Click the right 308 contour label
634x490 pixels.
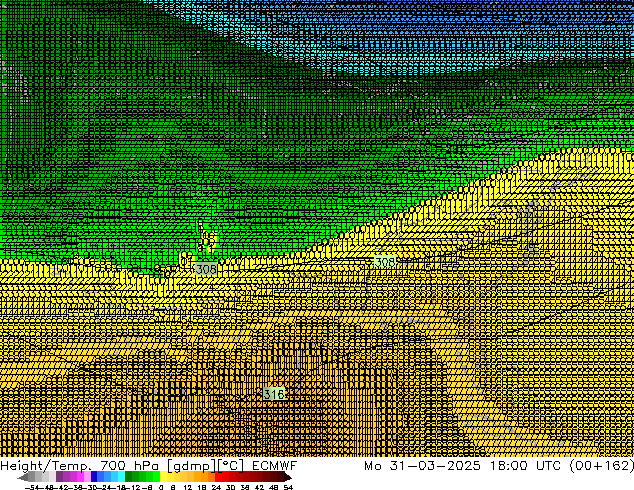(384, 262)
